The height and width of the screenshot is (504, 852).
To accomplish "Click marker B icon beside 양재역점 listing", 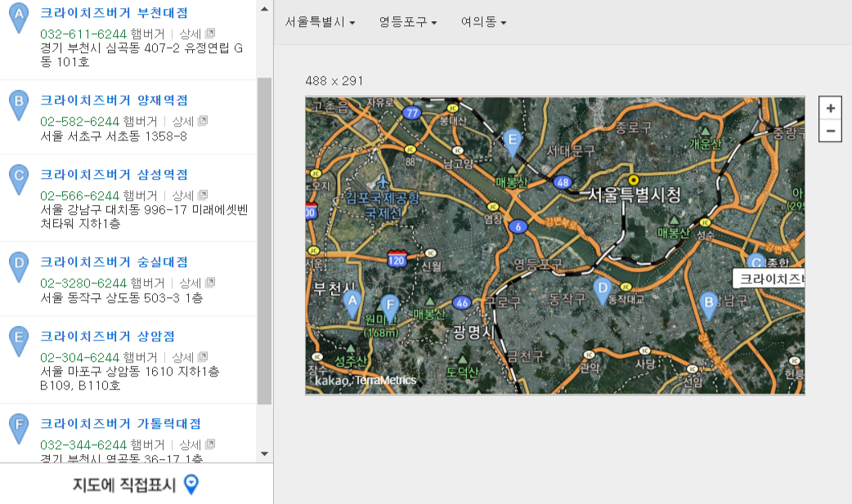I will coord(19,105).
